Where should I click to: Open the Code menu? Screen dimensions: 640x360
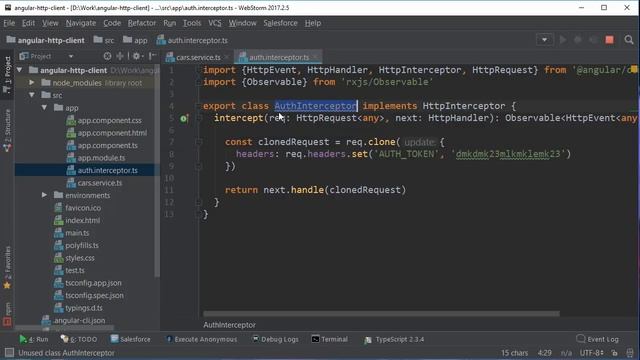click(112, 23)
